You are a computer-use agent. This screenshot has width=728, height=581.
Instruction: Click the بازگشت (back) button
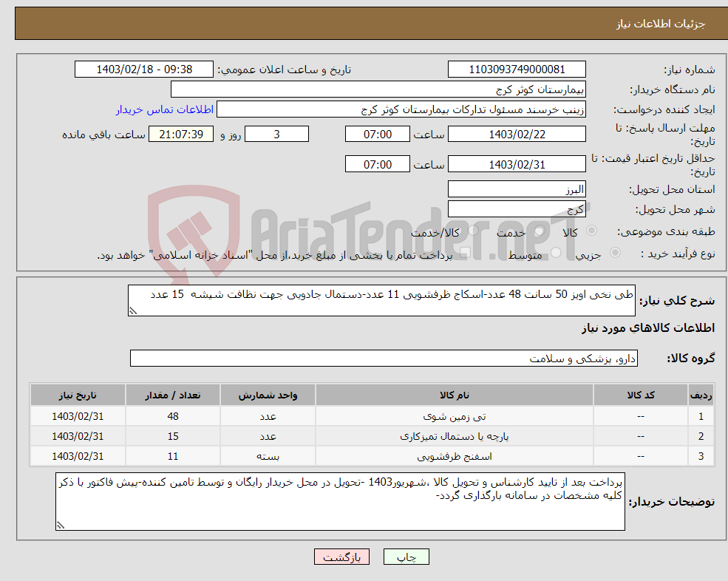pyautogui.click(x=341, y=557)
